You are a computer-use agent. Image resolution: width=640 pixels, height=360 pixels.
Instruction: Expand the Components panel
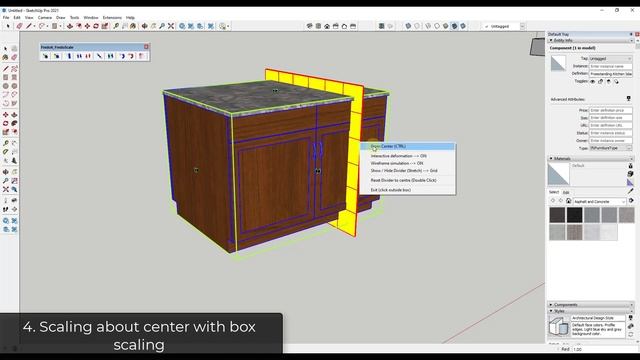(551, 305)
